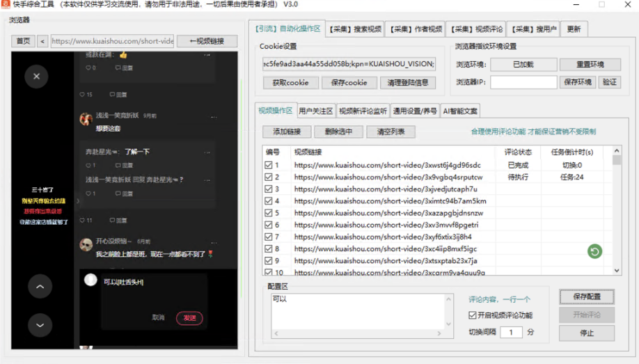Select 通用设置/养号 sub-tab
Image resolution: width=639 pixels, height=364 pixels.
pyautogui.click(x=415, y=111)
